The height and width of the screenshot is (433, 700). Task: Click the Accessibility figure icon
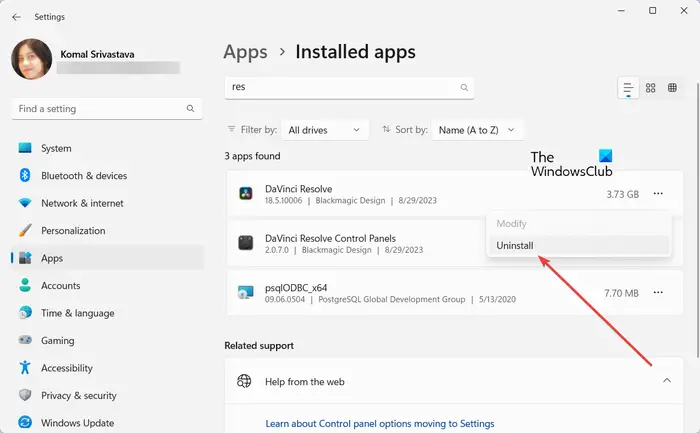click(x=25, y=368)
